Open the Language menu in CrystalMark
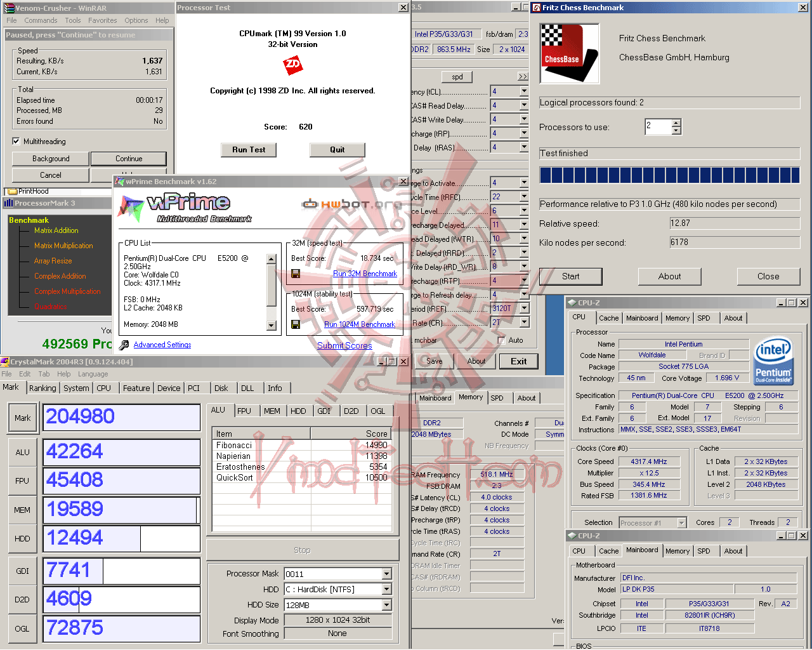The height and width of the screenshot is (650, 812). pyautogui.click(x=93, y=374)
